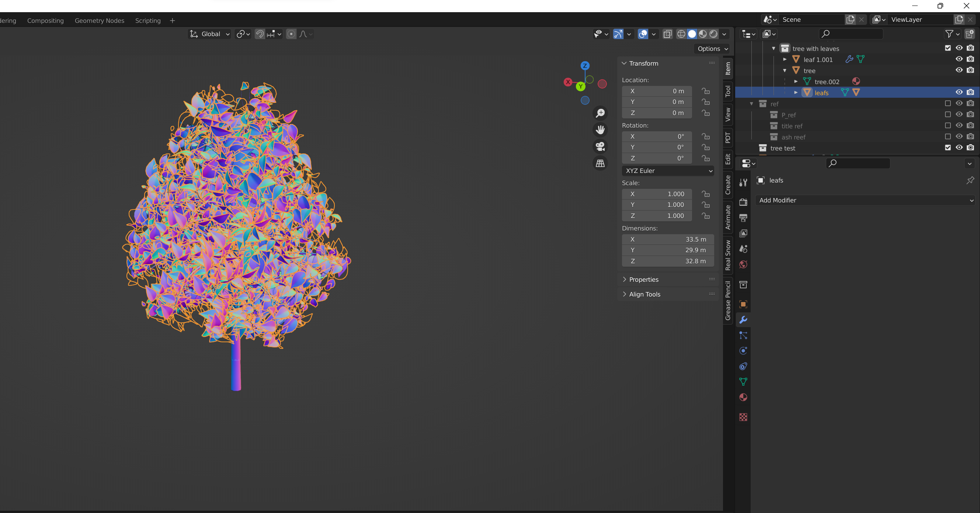Switch to the Geometry Nodes workspace tab
980x513 pixels.
pos(99,21)
